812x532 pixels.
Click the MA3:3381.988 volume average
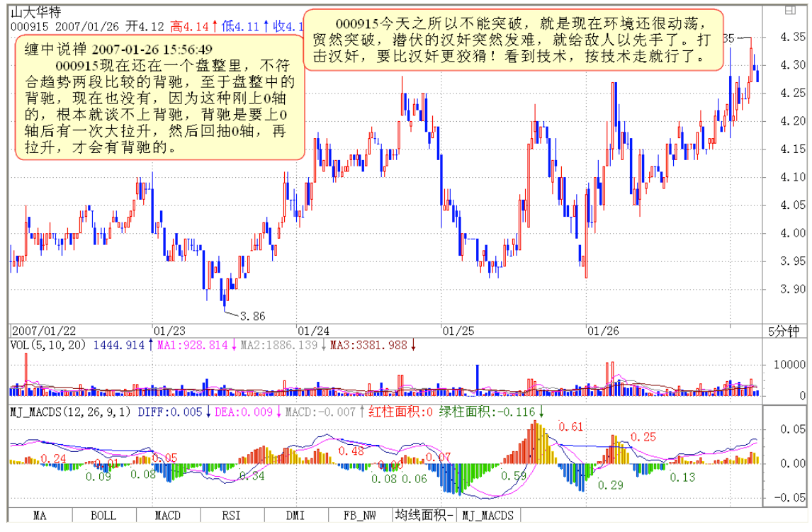[369, 345]
